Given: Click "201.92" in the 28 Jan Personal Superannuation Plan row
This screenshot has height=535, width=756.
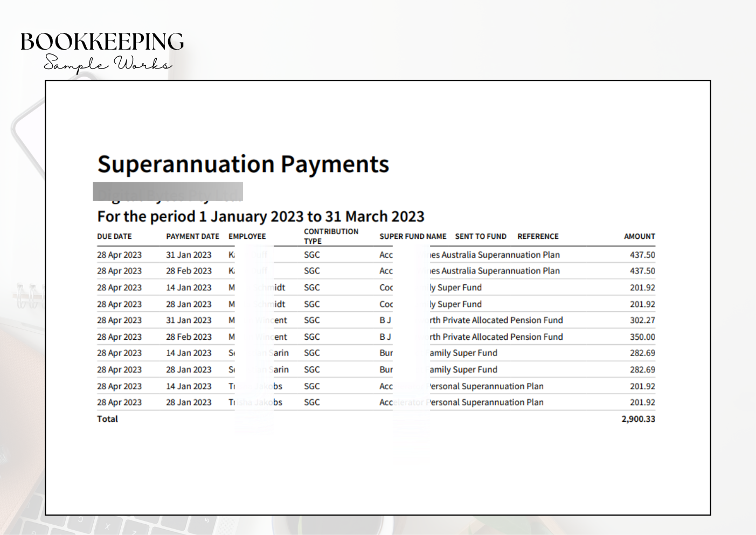Looking at the screenshot, I should click(643, 403).
